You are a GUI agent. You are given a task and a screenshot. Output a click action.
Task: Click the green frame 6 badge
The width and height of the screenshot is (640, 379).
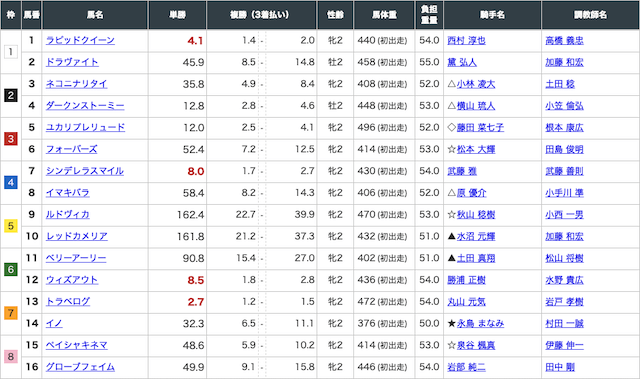tap(11, 269)
